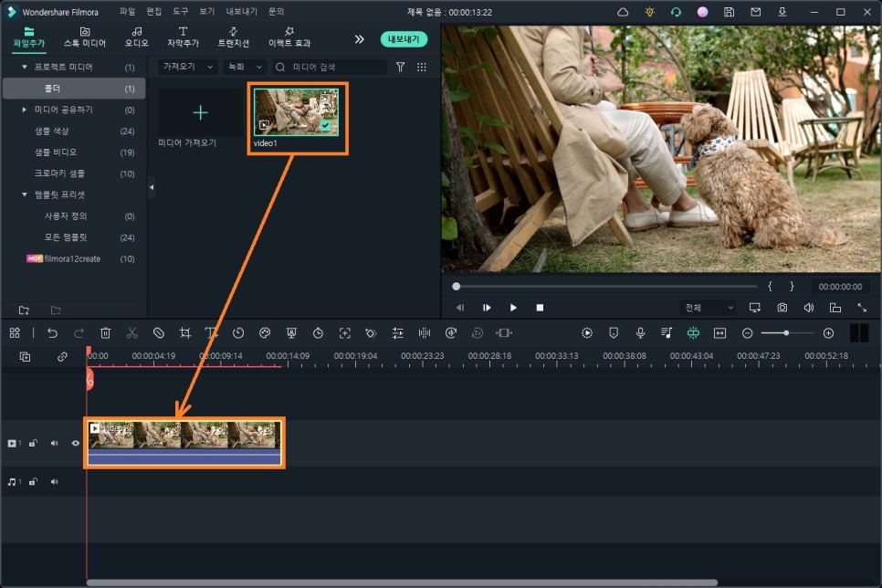Open the speed dial tool
The height and width of the screenshot is (588, 882).
[238, 333]
